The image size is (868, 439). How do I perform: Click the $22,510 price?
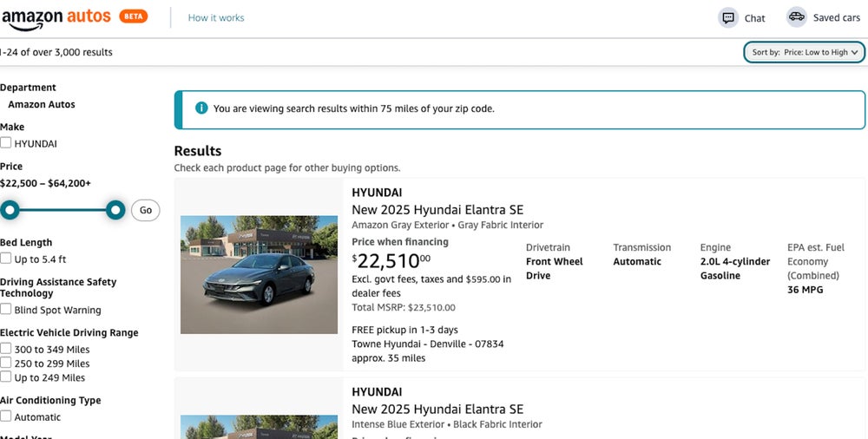pos(391,260)
